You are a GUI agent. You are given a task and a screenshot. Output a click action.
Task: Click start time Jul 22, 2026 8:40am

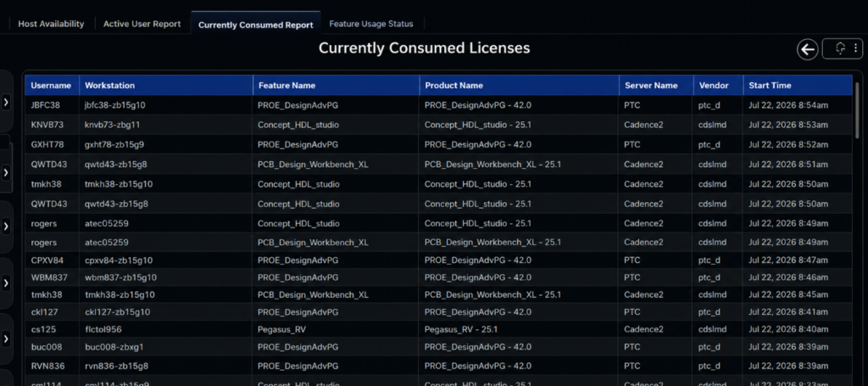point(788,329)
